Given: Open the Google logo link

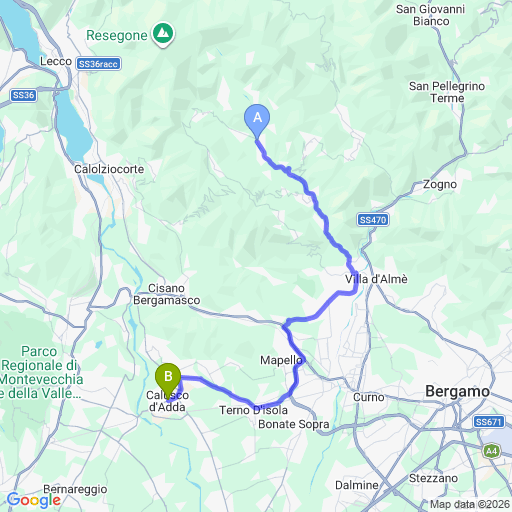Looking at the screenshot, I should pyautogui.click(x=34, y=500).
